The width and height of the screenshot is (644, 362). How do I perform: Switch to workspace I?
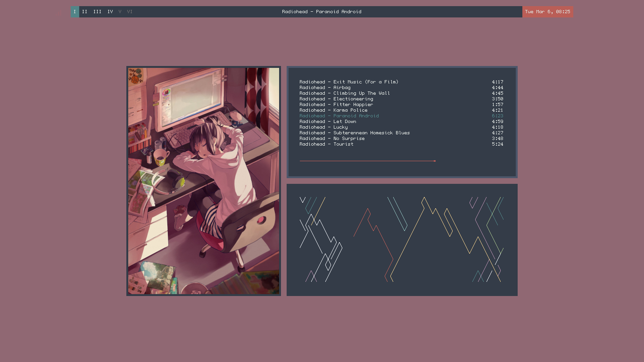[x=74, y=12]
